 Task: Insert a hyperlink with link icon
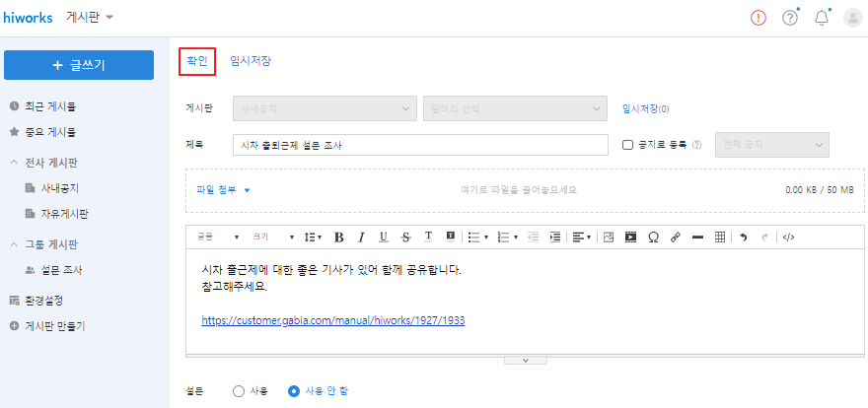tap(675, 238)
